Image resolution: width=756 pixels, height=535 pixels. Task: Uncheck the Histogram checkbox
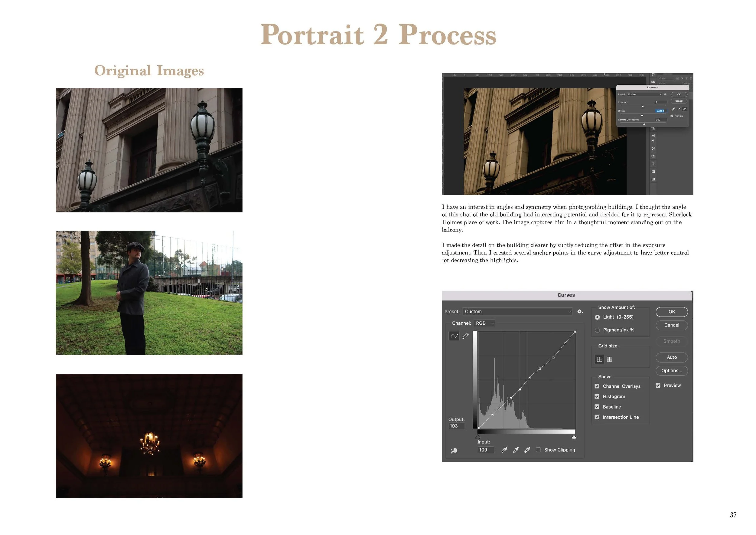[x=597, y=397]
